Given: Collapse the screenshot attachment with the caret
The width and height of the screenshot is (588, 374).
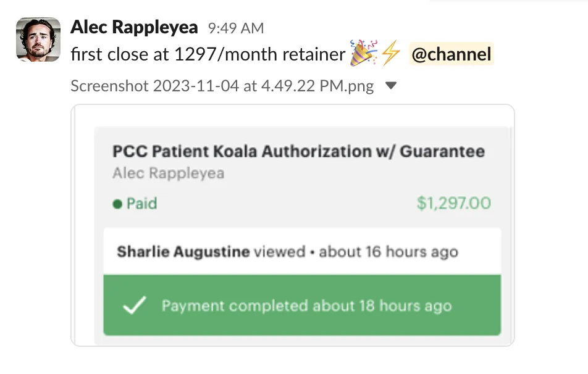Looking at the screenshot, I should (391, 86).
